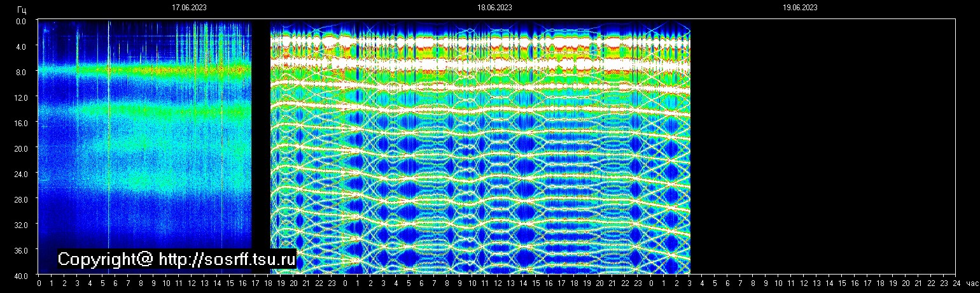Image resolution: width=980 pixels, height=293 pixels.
Task: Select the 16.0 frequency axis label
Action: tap(20, 123)
